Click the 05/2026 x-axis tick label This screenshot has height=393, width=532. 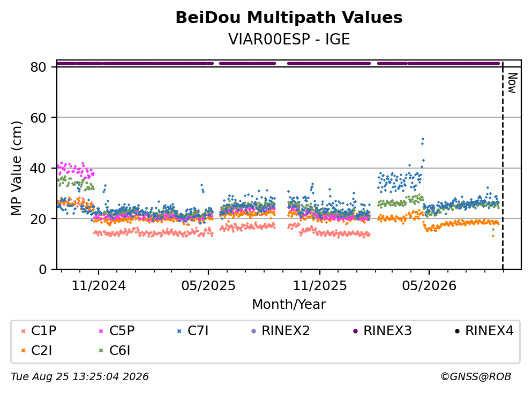(x=429, y=286)
